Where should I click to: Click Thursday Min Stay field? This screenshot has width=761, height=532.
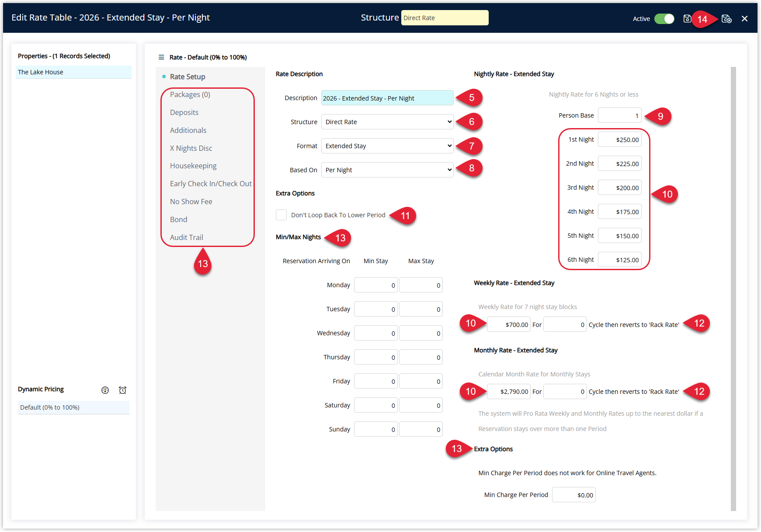pyautogui.click(x=376, y=357)
